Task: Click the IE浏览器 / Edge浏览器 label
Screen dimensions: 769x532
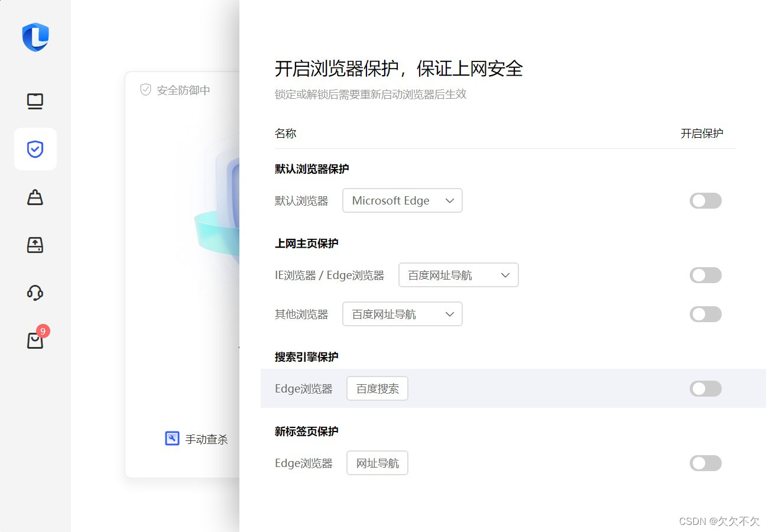Action: point(330,275)
